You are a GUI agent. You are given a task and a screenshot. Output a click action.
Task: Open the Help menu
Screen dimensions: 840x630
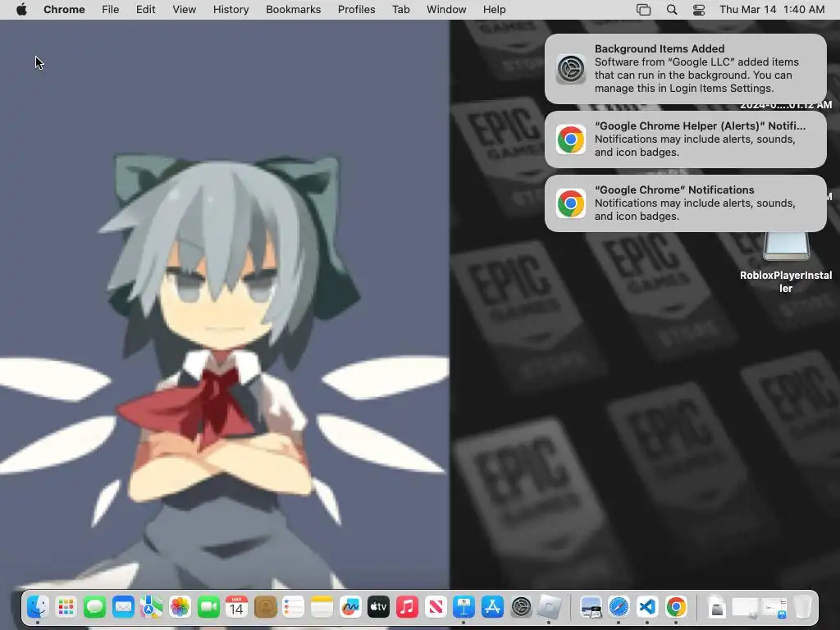[494, 10]
